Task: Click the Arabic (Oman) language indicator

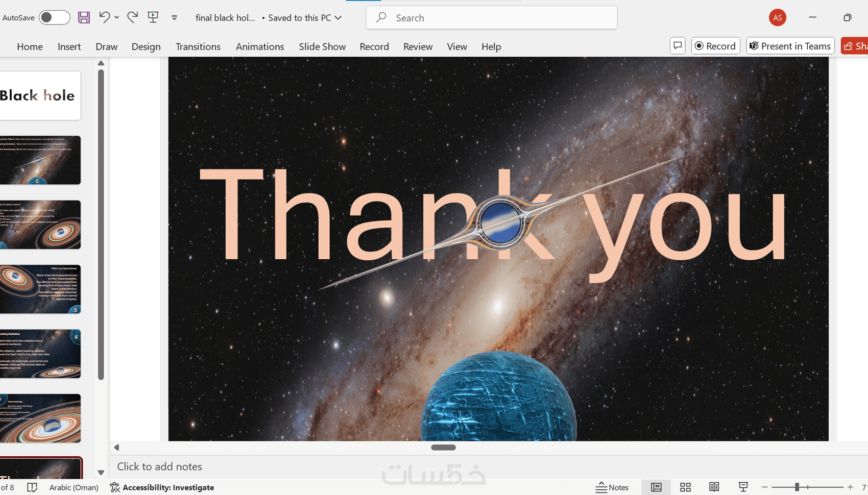Action: pos(74,487)
